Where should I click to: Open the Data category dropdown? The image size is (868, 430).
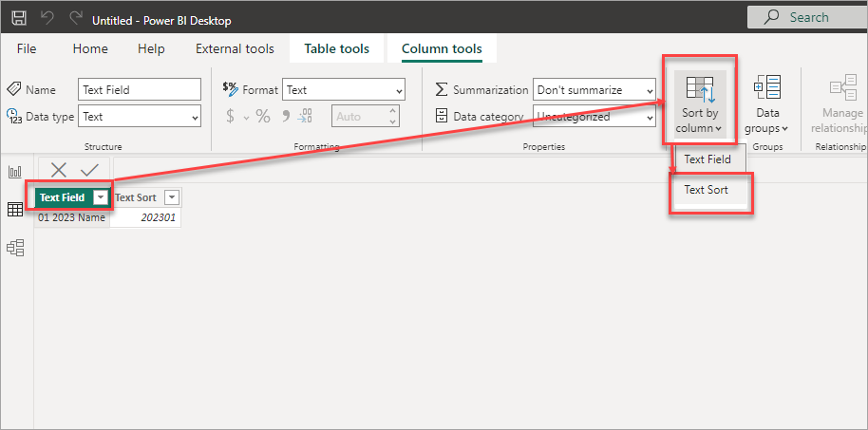tap(594, 117)
